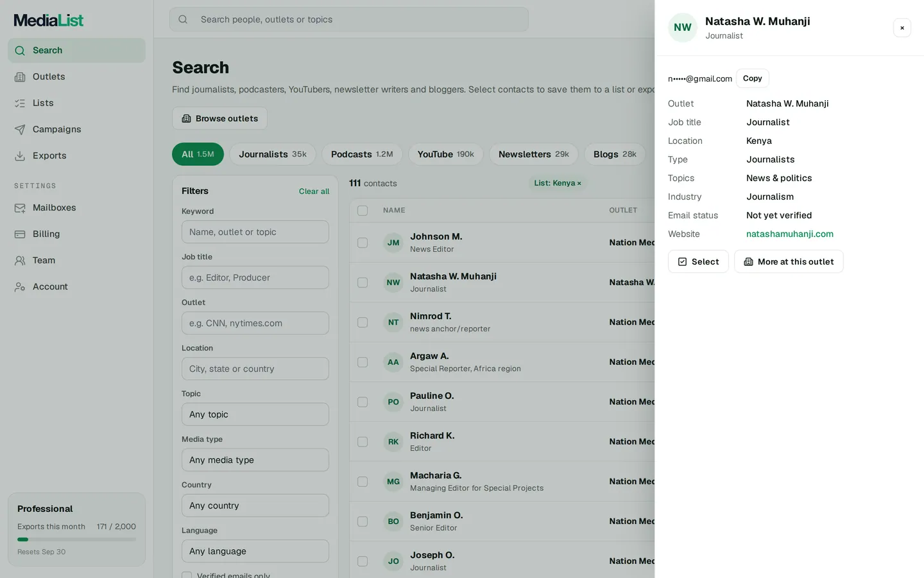Image resolution: width=924 pixels, height=578 pixels.
Task: Expand the Any language dropdown
Action: (255, 551)
